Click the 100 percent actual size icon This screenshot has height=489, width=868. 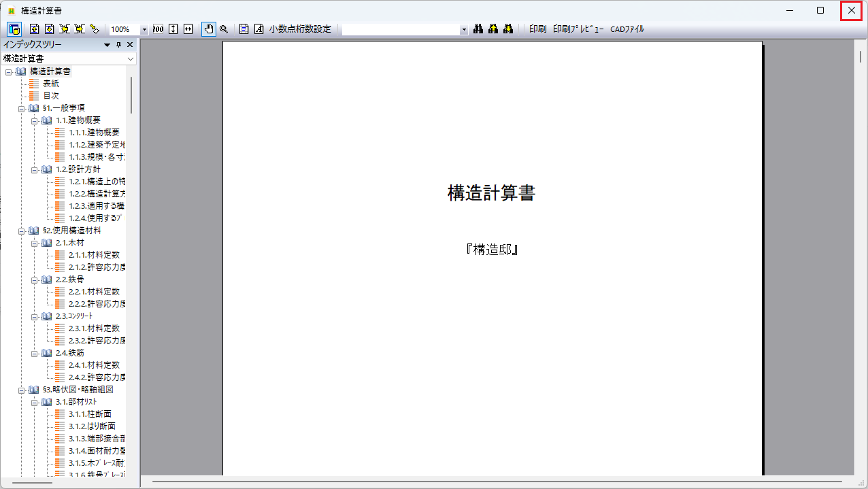158,29
